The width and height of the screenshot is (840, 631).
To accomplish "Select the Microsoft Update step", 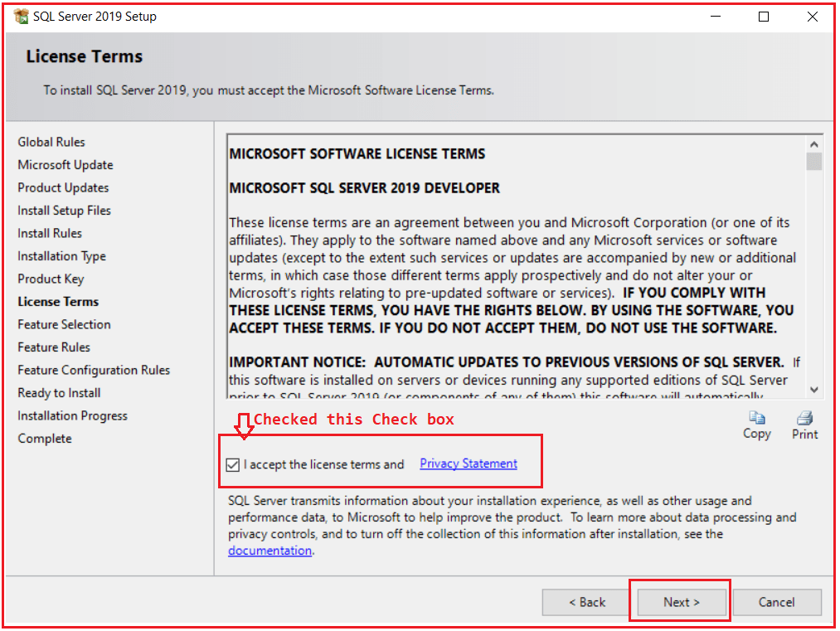I will [x=66, y=165].
